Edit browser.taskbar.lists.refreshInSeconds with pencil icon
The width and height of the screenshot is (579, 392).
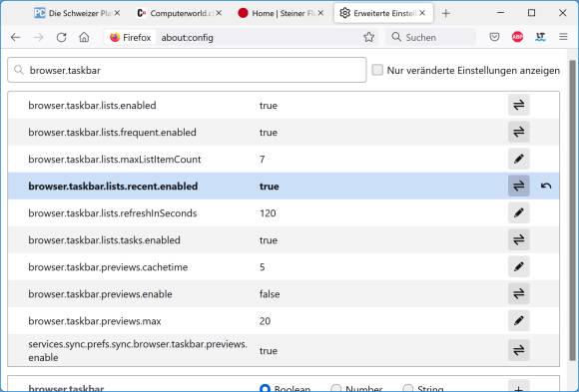point(518,213)
